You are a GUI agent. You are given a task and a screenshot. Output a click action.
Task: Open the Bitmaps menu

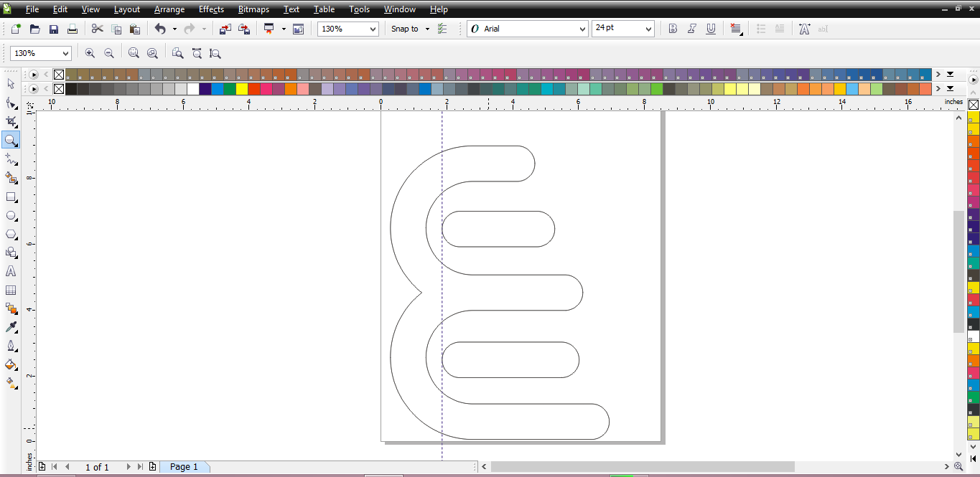coord(253,9)
